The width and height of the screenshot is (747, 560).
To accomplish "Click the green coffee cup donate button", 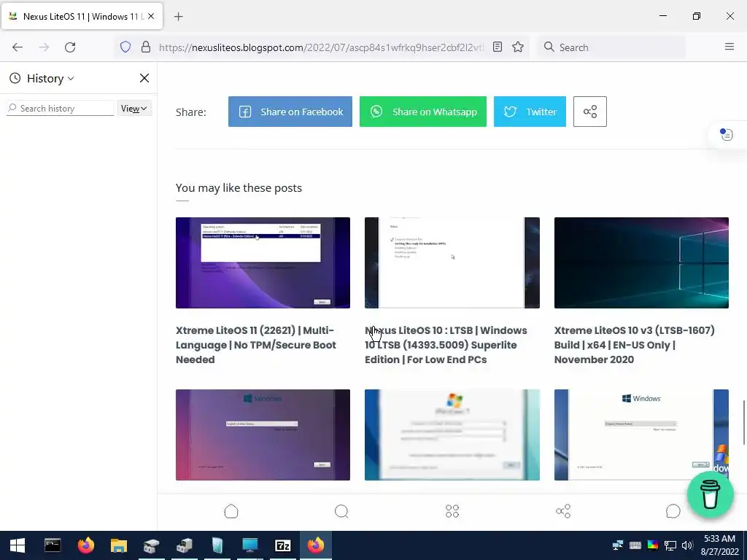I will tap(711, 495).
